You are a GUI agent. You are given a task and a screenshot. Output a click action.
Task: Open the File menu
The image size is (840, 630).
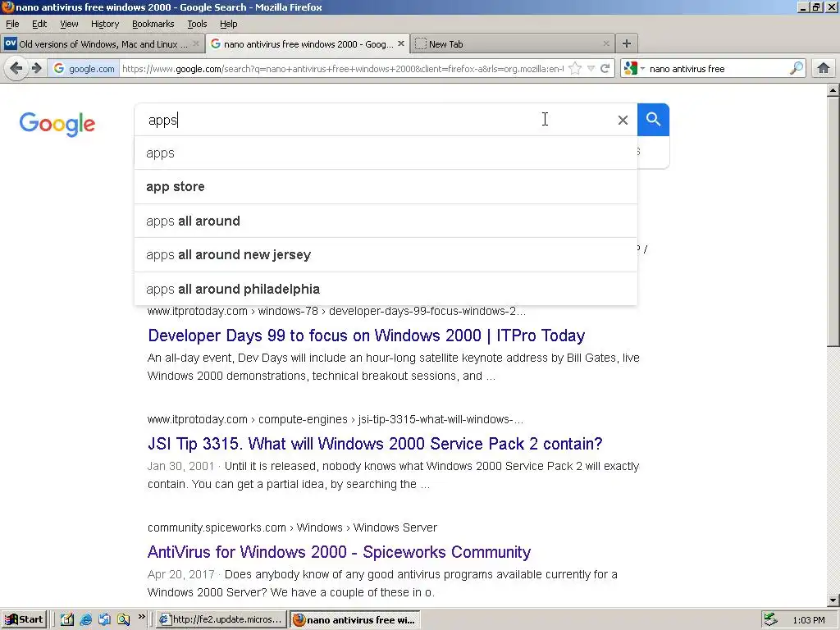[12, 24]
